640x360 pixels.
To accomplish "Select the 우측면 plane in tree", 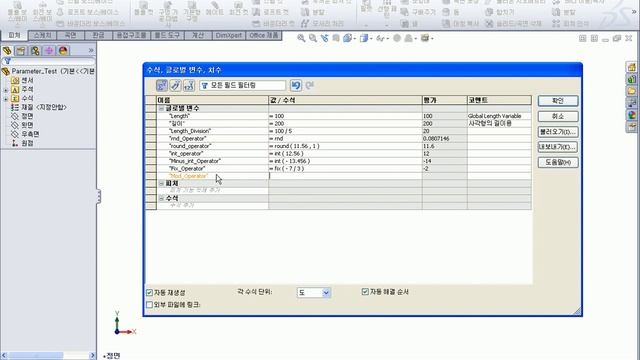I will click(30, 134).
